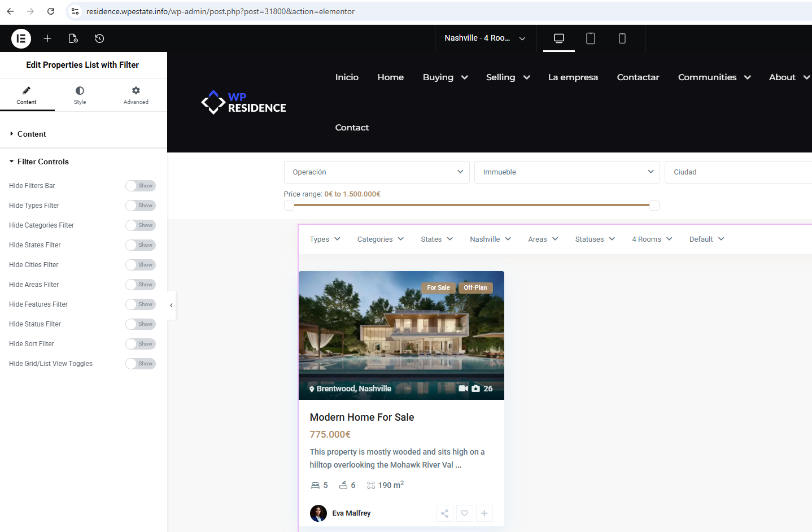Screen dimensions: 812x532
Task: Toggle Hide Cities Filter switch
Action: point(141,265)
